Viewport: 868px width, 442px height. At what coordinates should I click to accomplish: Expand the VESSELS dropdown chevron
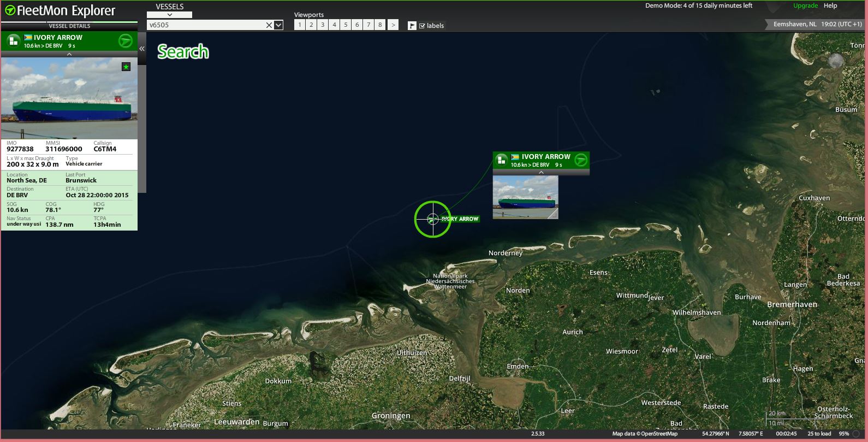point(169,15)
